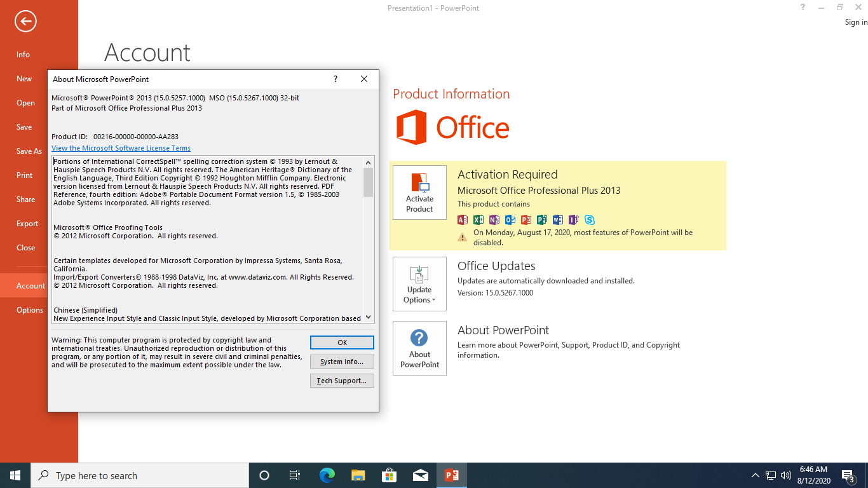Screen dimensions: 868x488
Task: Click the Outlook app icon
Action: click(510, 220)
